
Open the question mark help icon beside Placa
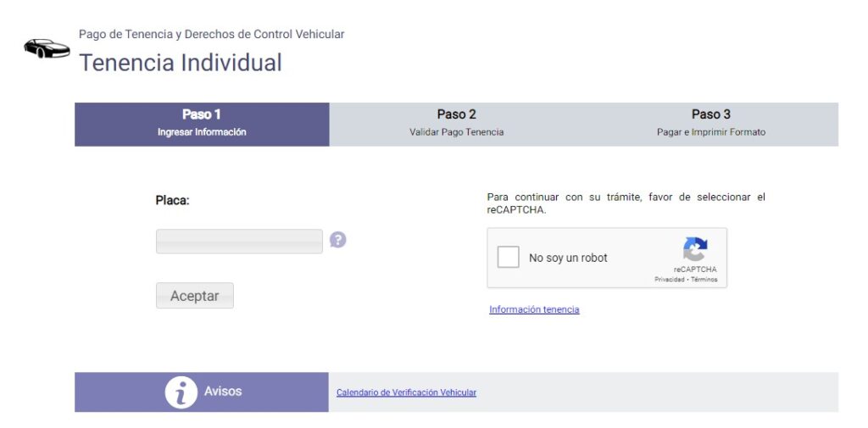tap(337, 240)
